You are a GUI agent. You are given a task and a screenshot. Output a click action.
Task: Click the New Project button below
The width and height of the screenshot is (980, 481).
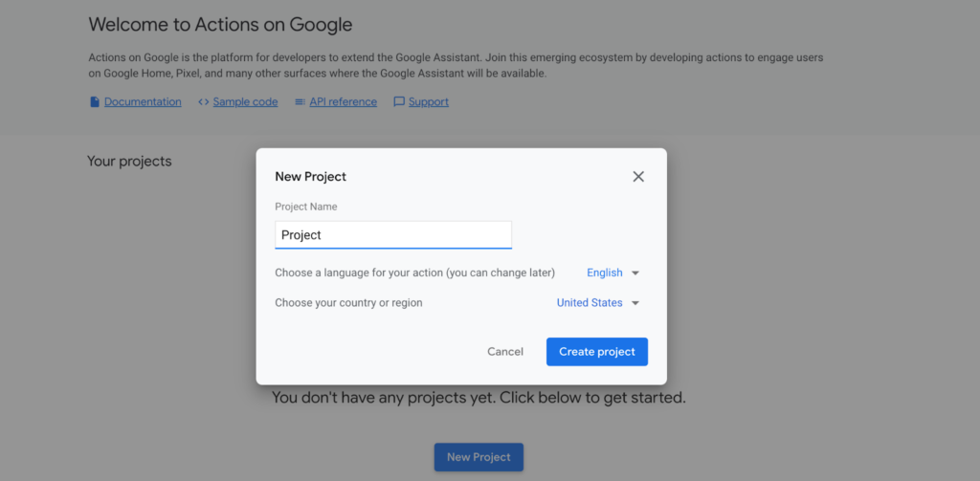(479, 457)
